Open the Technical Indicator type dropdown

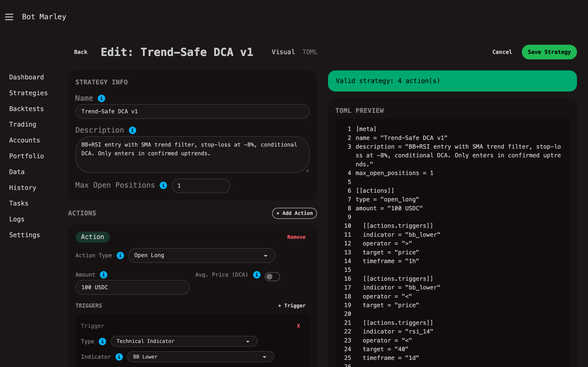[184, 341]
